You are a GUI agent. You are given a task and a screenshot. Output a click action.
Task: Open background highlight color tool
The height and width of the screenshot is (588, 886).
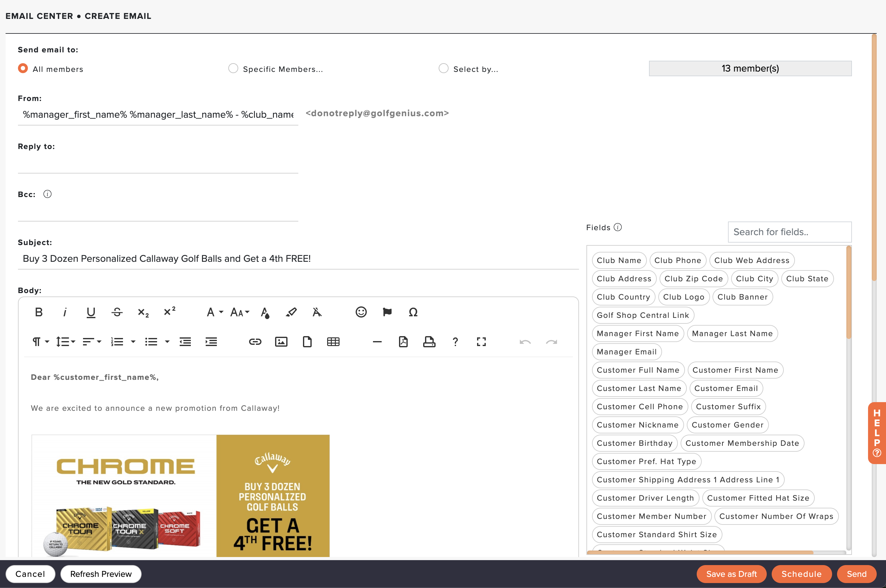291,312
